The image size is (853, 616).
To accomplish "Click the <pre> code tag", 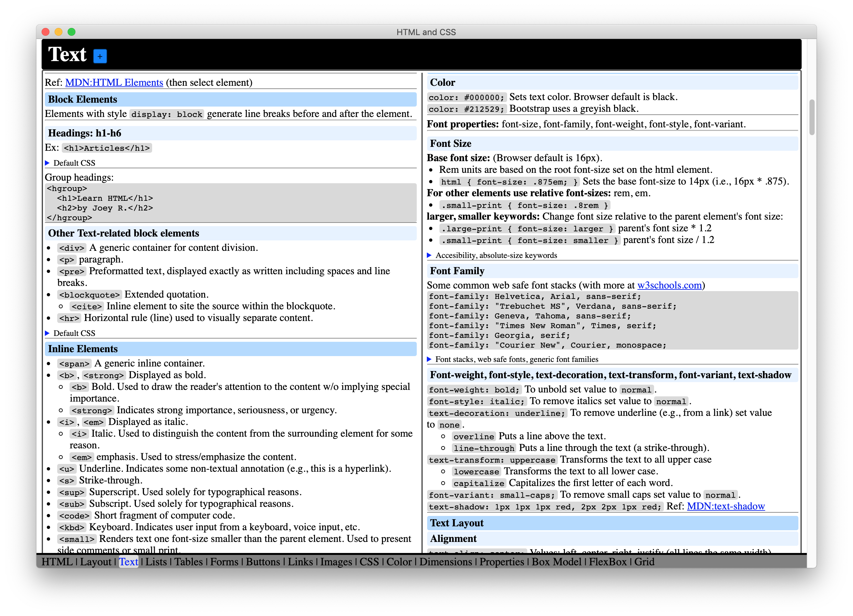I will click(x=72, y=272).
